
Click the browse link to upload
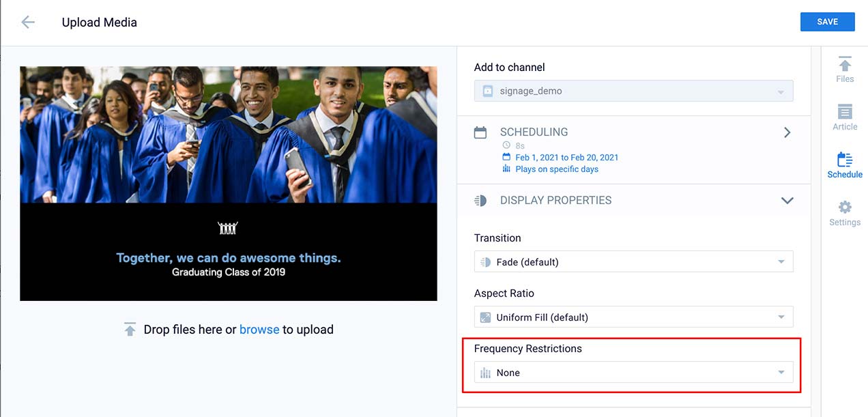pyautogui.click(x=259, y=330)
